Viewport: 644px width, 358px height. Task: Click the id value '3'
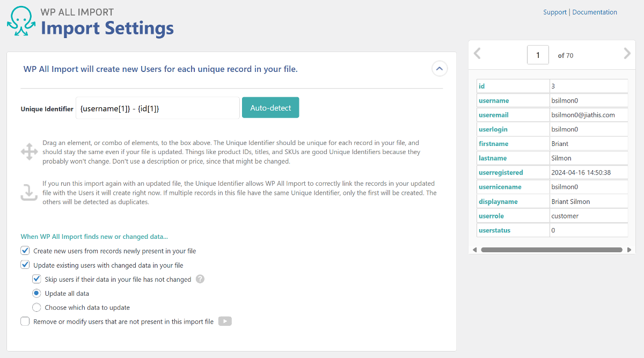point(553,86)
